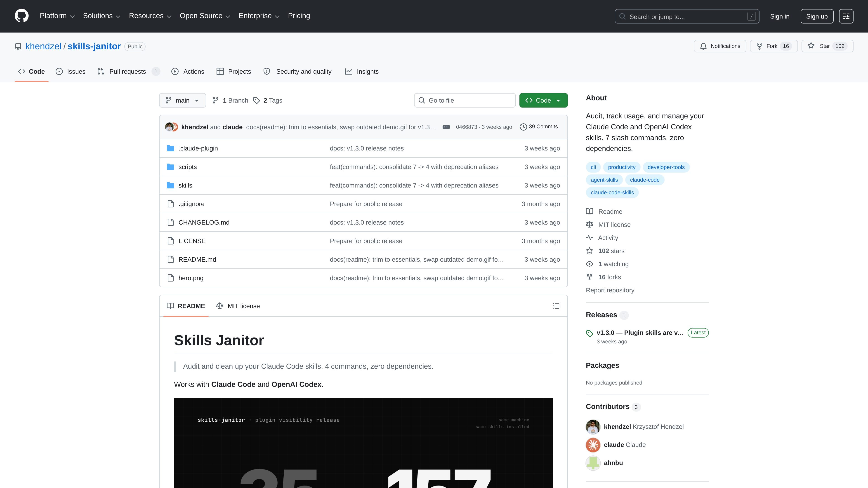Expand the green Code dropdown

click(x=543, y=100)
